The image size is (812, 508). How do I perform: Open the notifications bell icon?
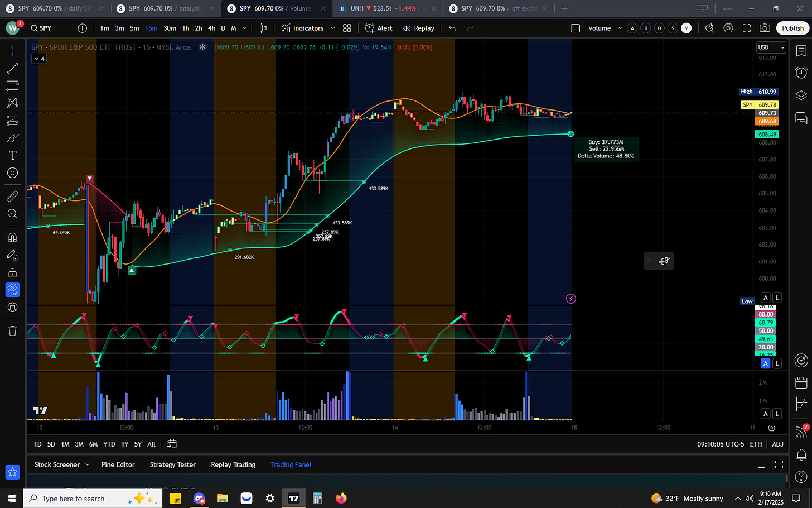pyautogui.click(x=801, y=454)
